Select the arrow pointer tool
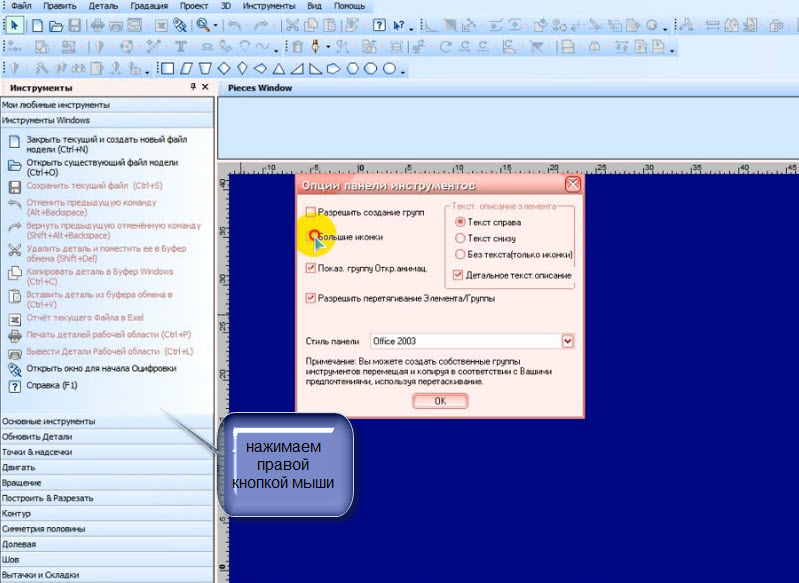This screenshot has height=583, width=799. tap(14, 25)
